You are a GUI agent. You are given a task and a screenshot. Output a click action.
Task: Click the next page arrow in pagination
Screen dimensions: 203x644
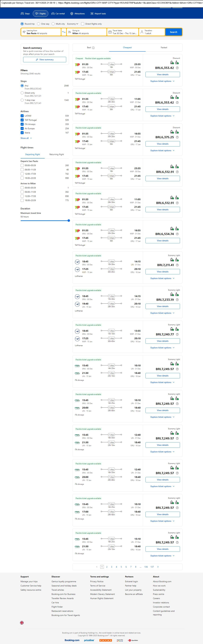coord(158,567)
